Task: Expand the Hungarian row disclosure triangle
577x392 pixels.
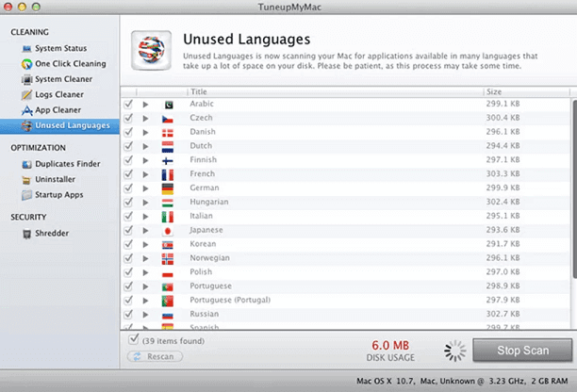Action: (x=146, y=203)
